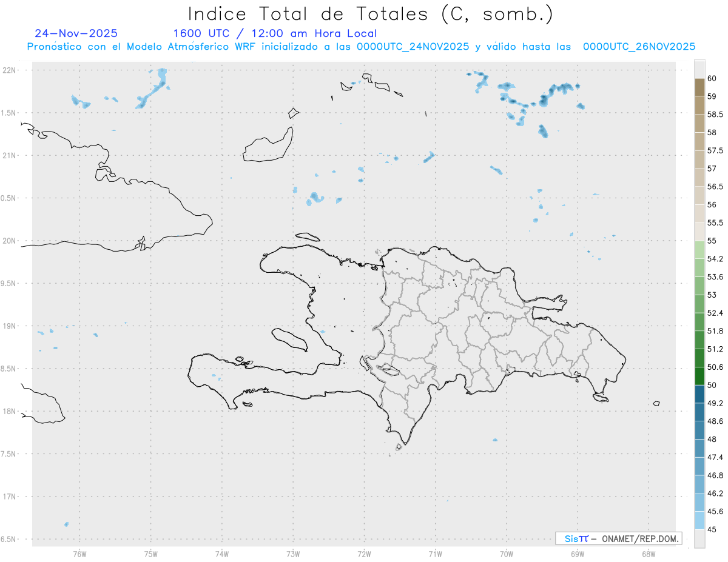This screenshot has height=562, width=728.
Task: Click the latitude label '19N'
Action: 10,326
